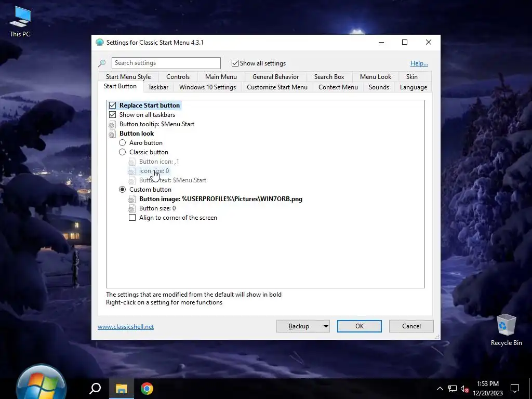The image size is (532, 399).
Task: Visit www.classicshell.net link
Action: 126,327
